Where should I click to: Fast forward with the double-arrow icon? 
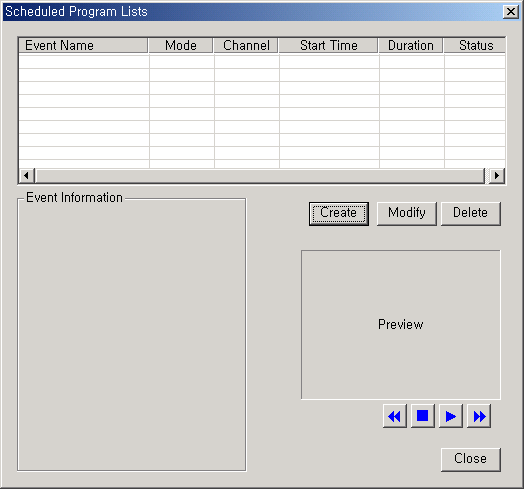(x=479, y=416)
